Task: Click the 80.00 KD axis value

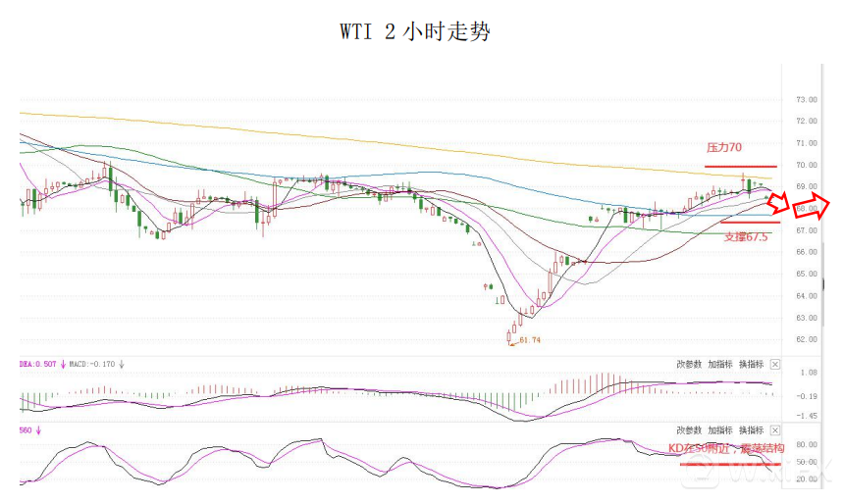Action: [807, 444]
